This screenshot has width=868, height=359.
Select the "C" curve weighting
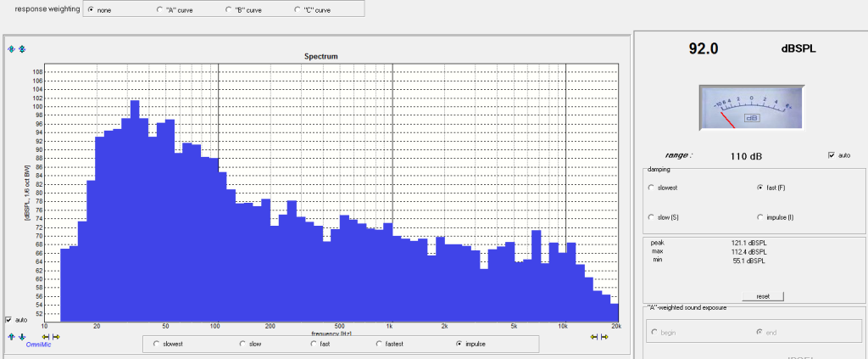point(298,10)
